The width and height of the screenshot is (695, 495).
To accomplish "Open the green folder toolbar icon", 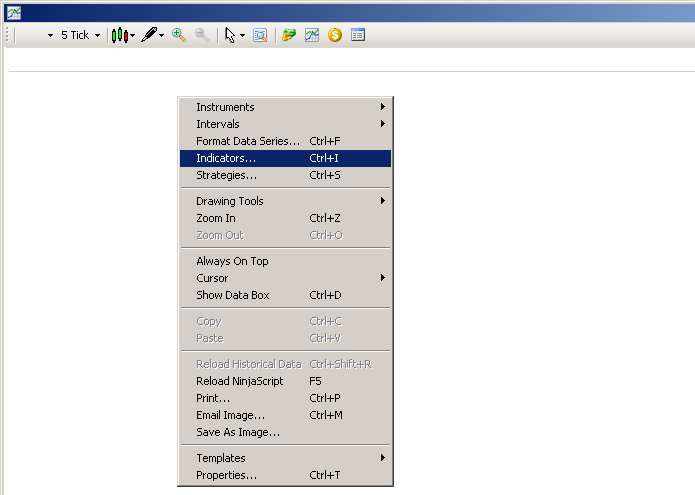I will pos(289,35).
